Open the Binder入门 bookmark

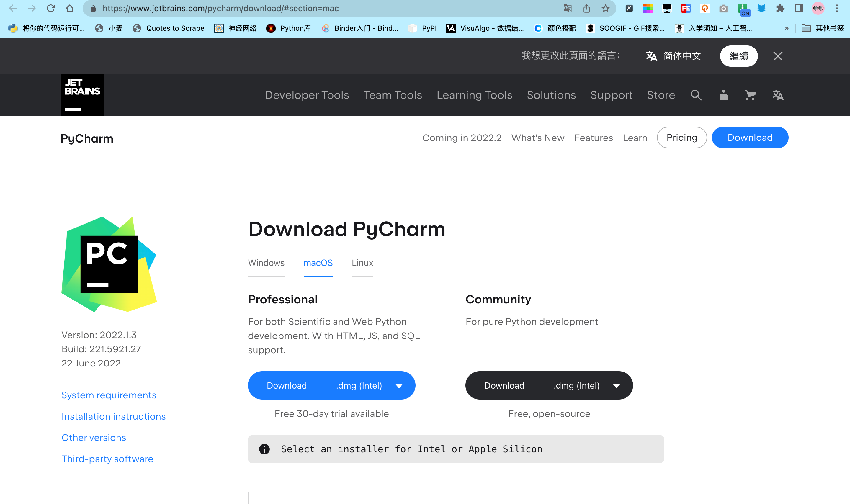click(360, 28)
